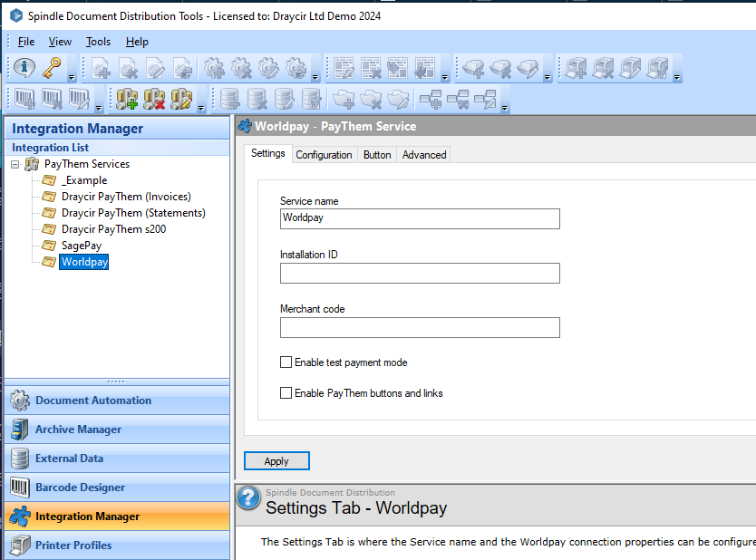Click the add linked nodes icon
This screenshot has height=560, width=756.
point(430,99)
